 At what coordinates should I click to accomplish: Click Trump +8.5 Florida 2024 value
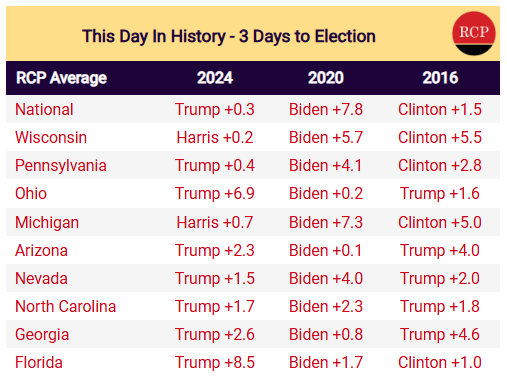coord(215,362)
